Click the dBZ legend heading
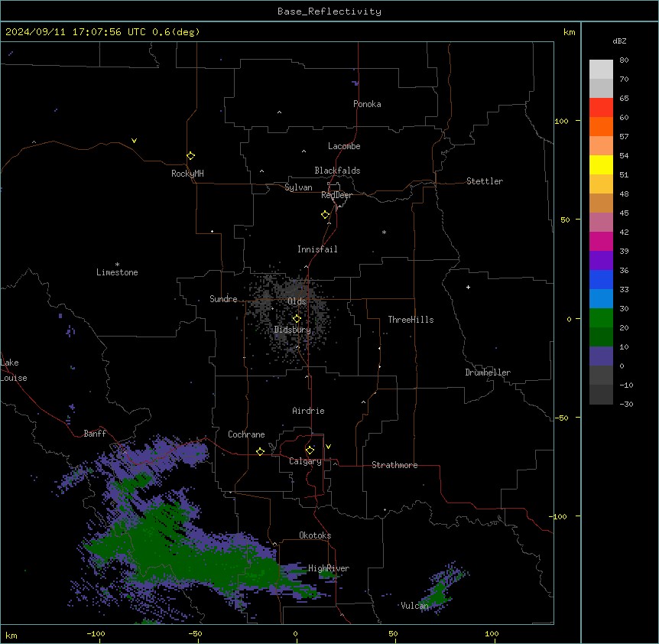 [x=619, y=41]
